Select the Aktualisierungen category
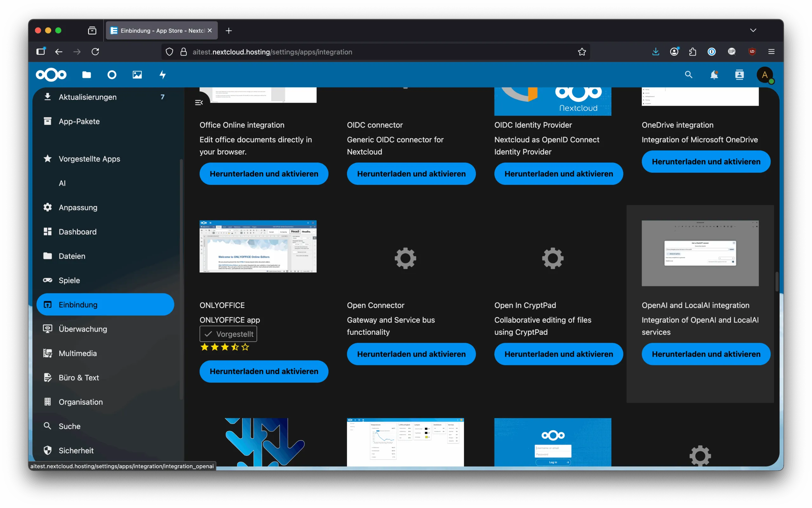This screenshot has height=508, width=812. point(105,97)
